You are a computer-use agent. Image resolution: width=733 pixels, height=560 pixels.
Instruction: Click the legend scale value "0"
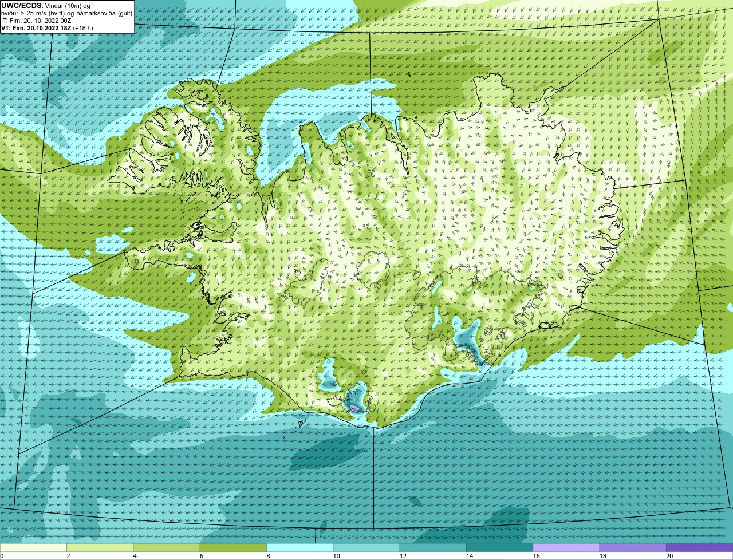[x=2, y=556]
